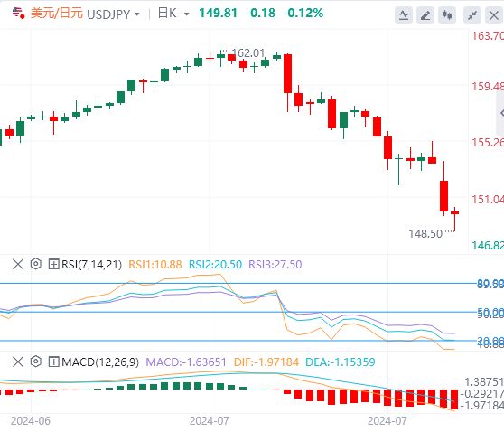The height and width of the screenshot is (432, 504).
Task: Click the RSI2:20.50 value
Action: [x=215, y=265]
